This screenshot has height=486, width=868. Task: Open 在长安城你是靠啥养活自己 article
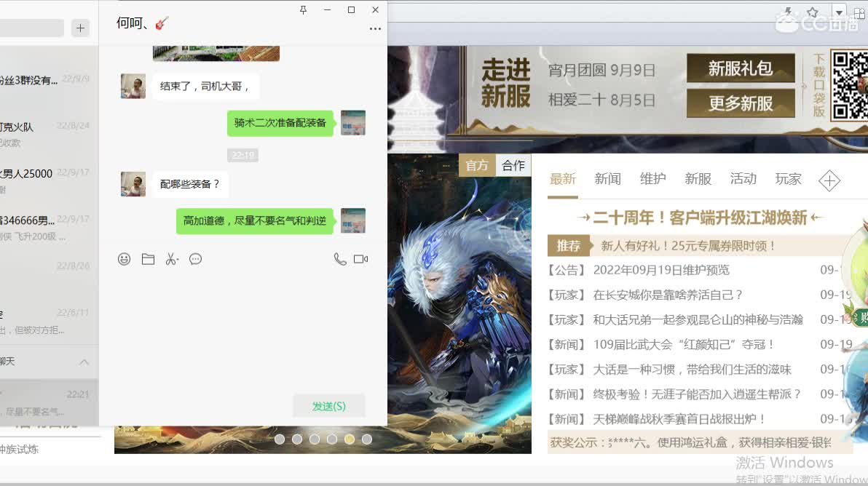668,295
